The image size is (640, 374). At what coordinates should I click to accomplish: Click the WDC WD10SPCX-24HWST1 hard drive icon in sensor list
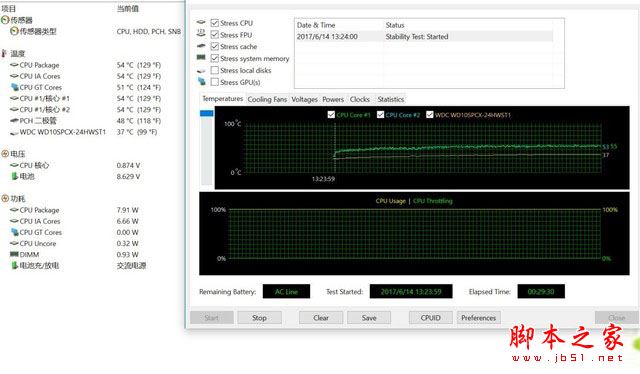(x=14, y=132)
